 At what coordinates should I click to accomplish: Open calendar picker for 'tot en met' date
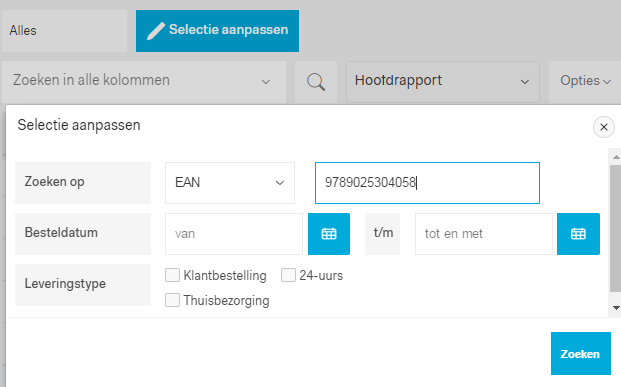tap(578, 234)
